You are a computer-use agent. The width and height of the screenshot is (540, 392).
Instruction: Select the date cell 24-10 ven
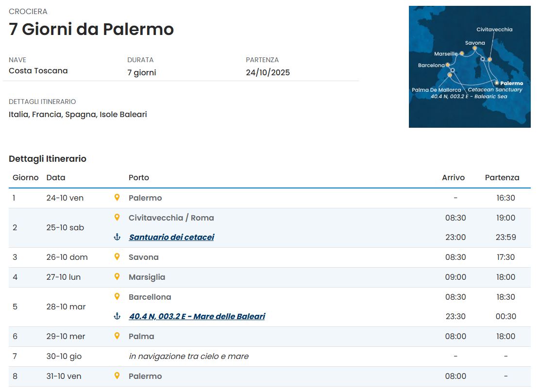(65, 198)
